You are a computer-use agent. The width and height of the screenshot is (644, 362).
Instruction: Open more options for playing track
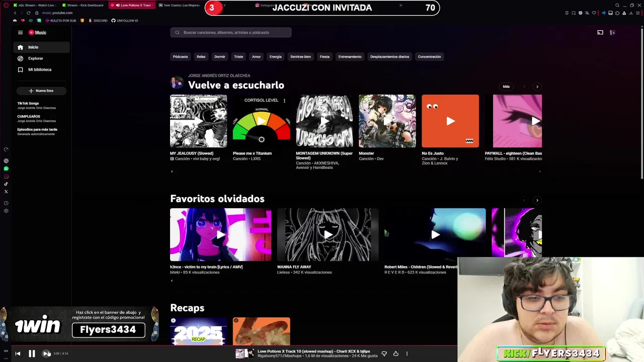pos(407,353)
